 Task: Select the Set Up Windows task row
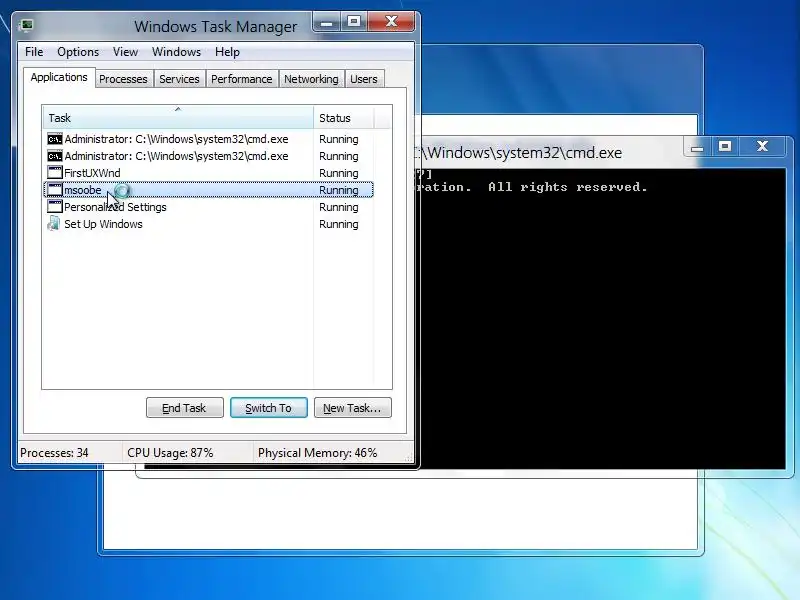pyautogui.click(x=209, y=223)
